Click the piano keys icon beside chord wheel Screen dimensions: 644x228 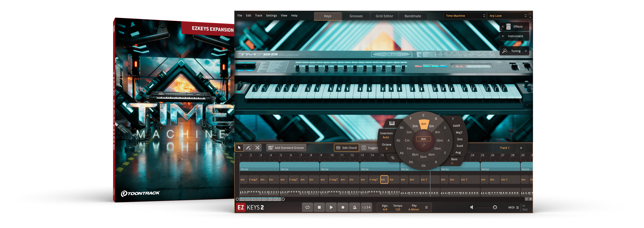point(392,123)
